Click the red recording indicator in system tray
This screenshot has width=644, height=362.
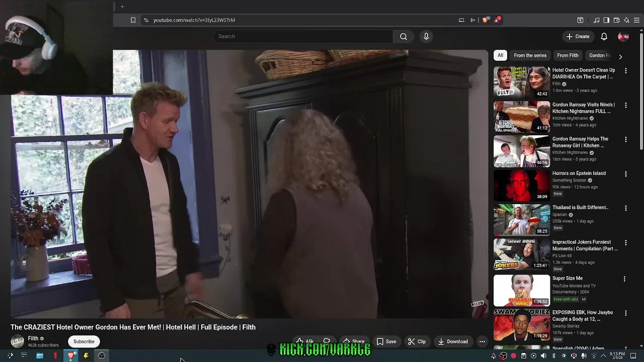pos(513,356)
